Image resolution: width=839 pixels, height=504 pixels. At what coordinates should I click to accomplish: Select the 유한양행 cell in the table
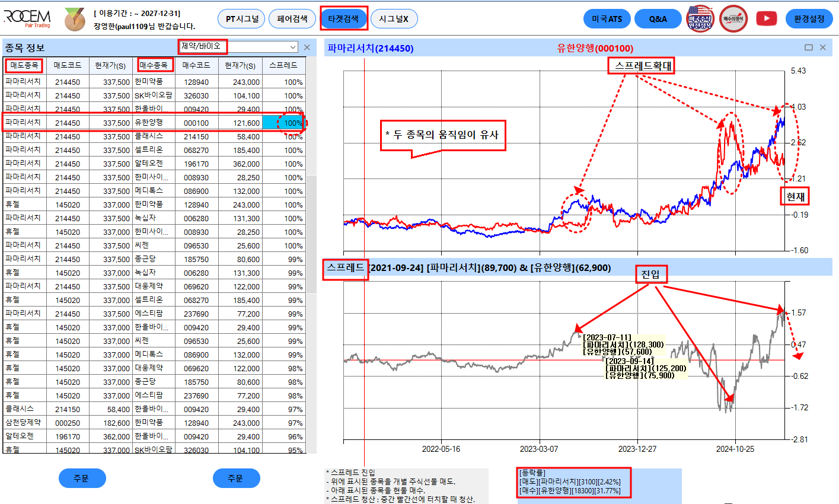pos(154,123)
